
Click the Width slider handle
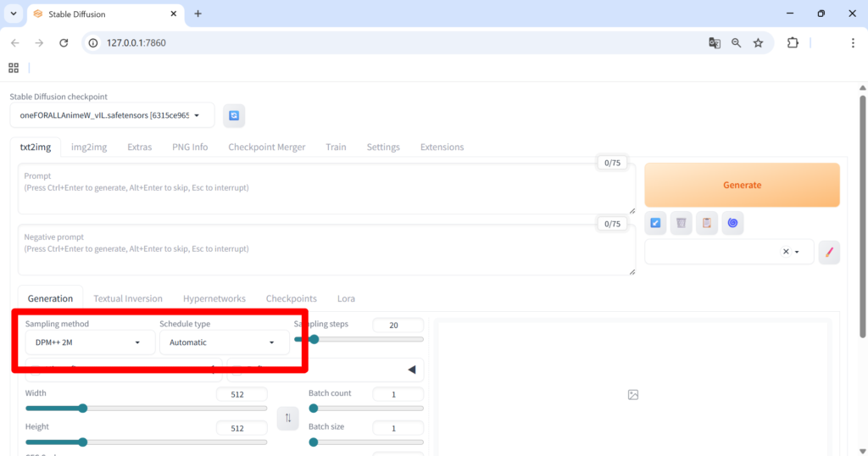(82, 409)
